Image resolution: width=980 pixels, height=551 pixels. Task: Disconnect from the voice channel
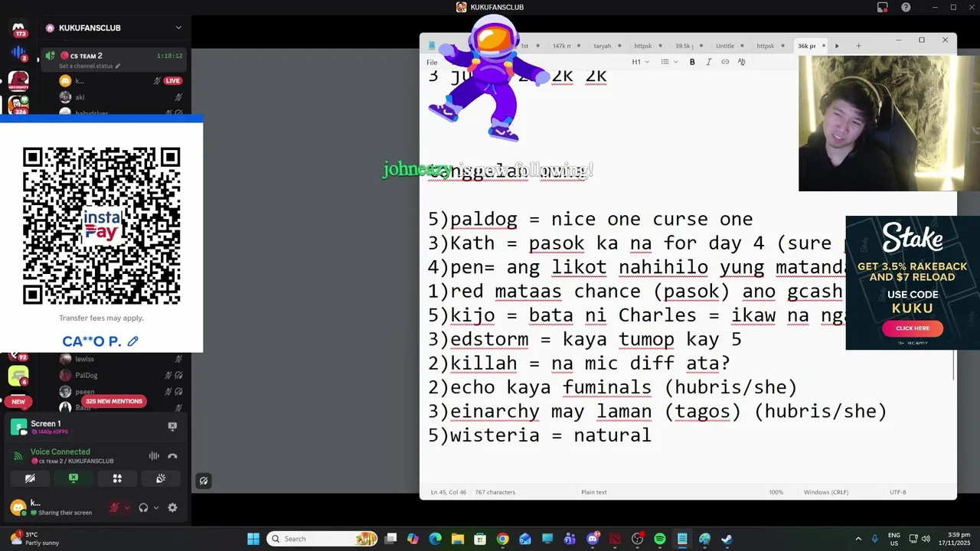[172, 456]
